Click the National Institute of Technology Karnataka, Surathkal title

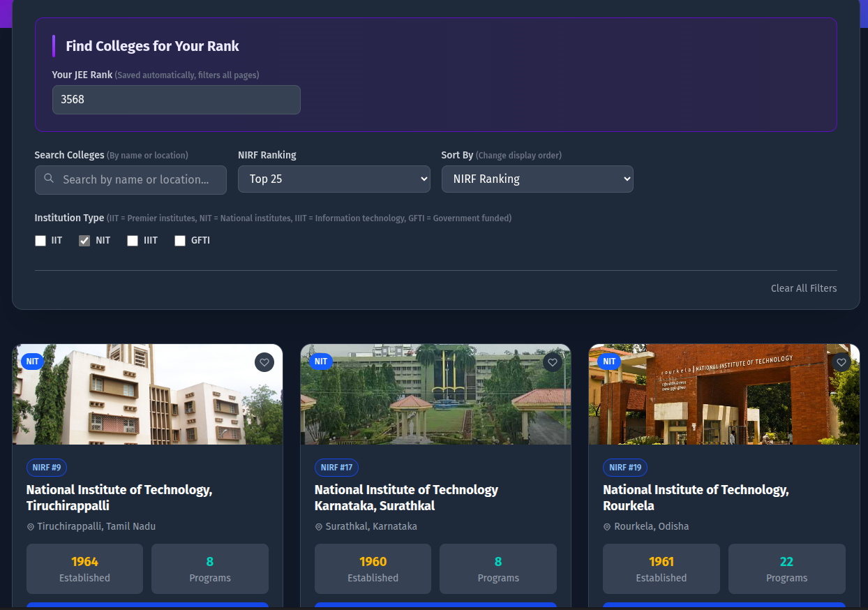pyautogui.click(x=407, y=498)
